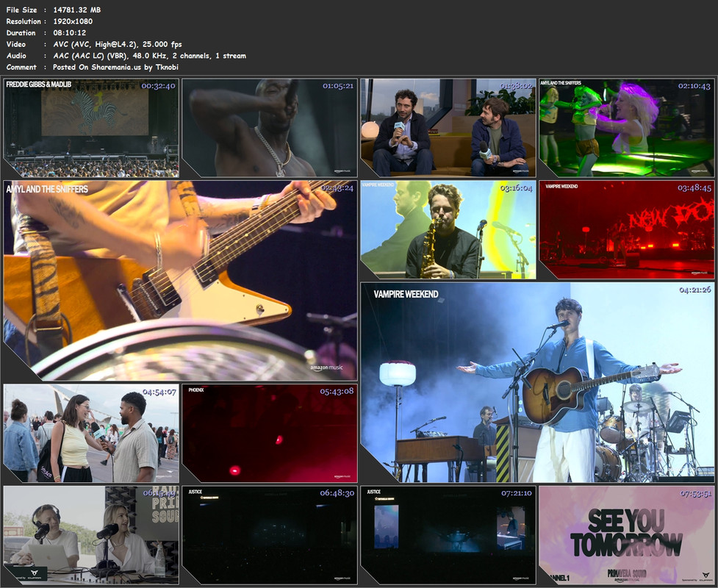Image resolution: width=718 pixels, height=588 pixels.
Task: Open the See You Tomorrow end-card thumbnail
Action: coord(627,535)
